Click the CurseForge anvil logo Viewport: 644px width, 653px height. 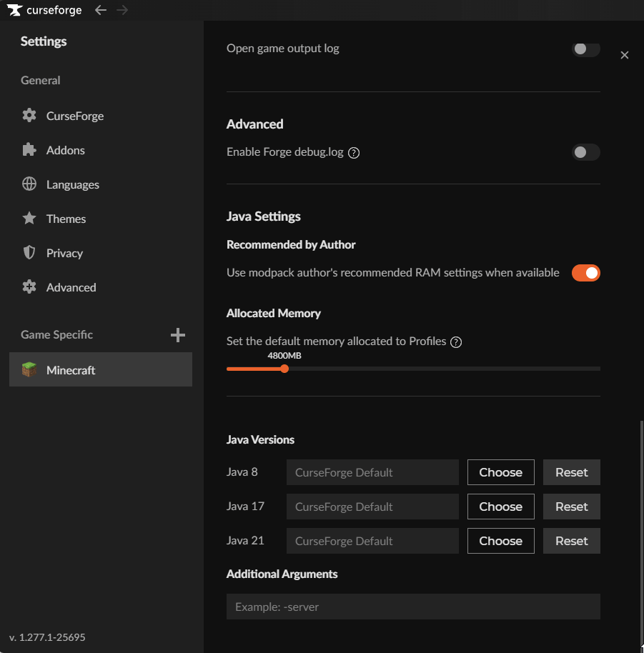(14, 10)
